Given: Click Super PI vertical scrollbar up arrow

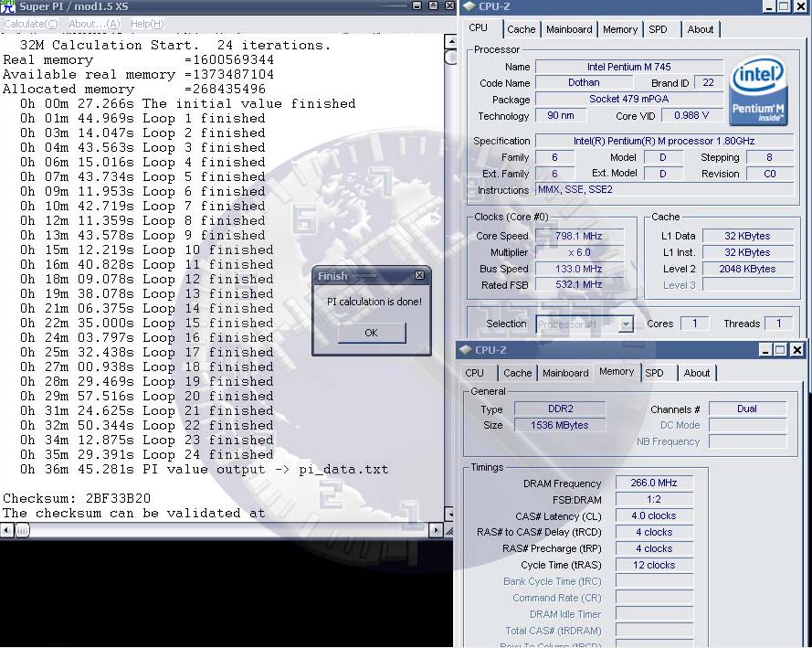Looking at the screenshot, I should [450, 41].
